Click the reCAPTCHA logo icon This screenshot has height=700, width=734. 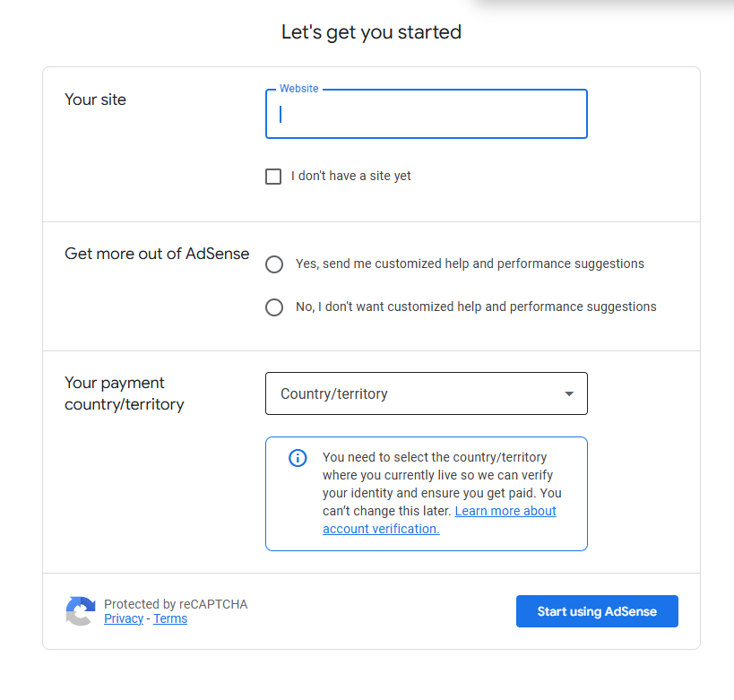81,611
